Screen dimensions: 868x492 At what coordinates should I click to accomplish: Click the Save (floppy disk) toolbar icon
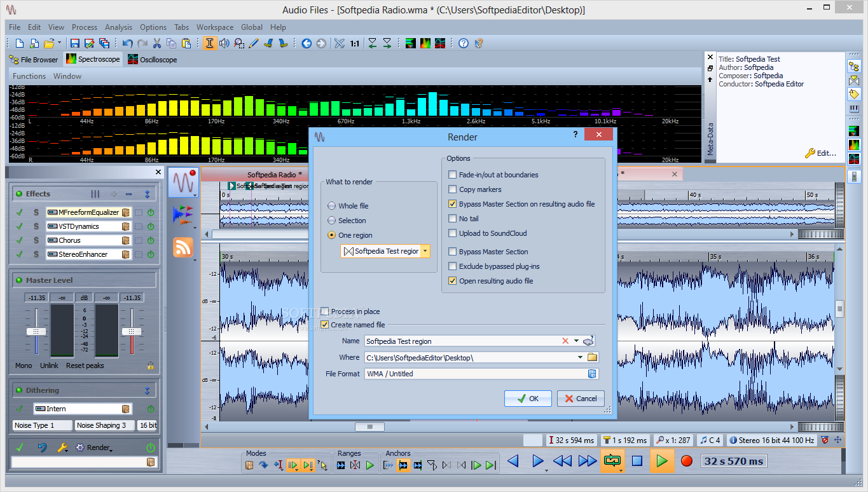75,43
